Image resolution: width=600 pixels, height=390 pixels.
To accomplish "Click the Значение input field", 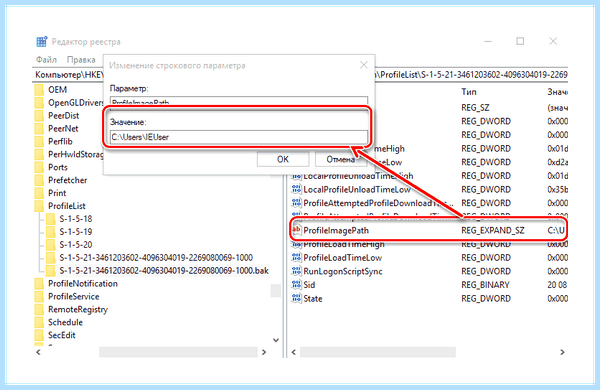I will pos(239,137).
